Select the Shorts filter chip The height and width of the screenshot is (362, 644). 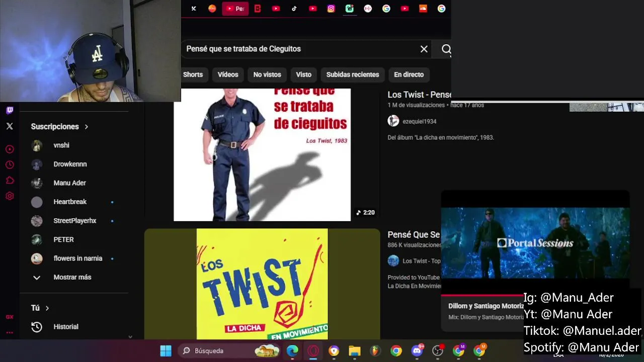point(193,74)
